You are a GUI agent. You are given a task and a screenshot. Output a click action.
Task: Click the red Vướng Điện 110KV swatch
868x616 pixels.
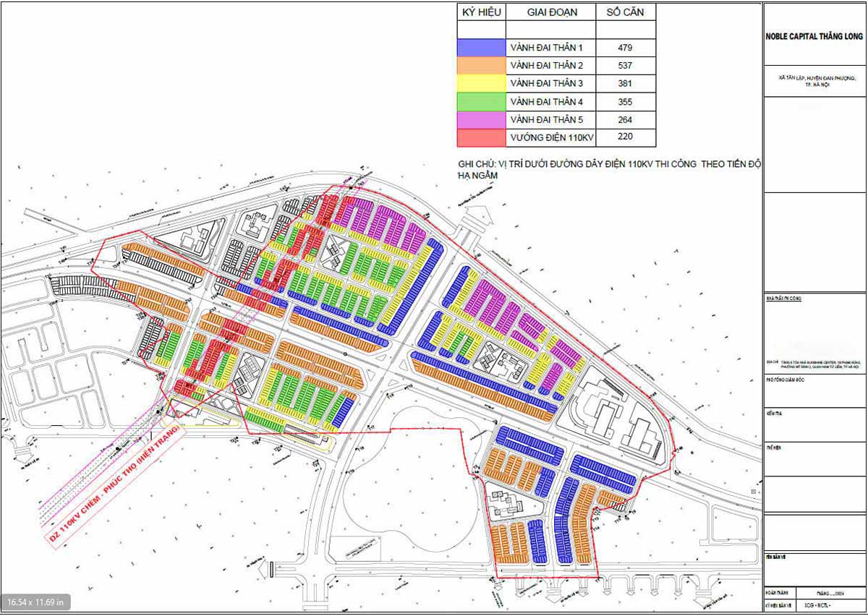click(x=481, y=137)
